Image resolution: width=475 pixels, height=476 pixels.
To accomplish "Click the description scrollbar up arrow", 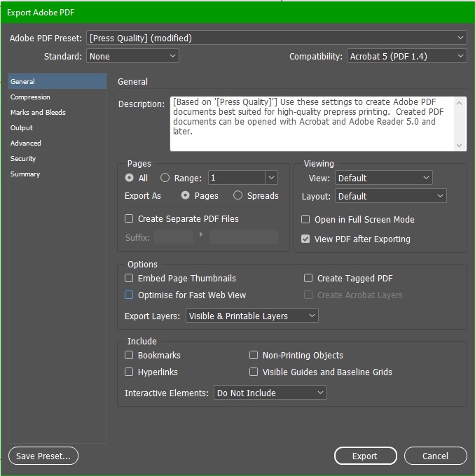I will click(459, 103).
